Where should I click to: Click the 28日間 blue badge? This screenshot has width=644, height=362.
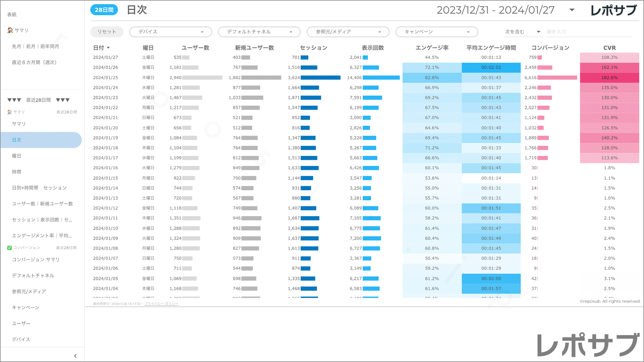click(104, 10)
